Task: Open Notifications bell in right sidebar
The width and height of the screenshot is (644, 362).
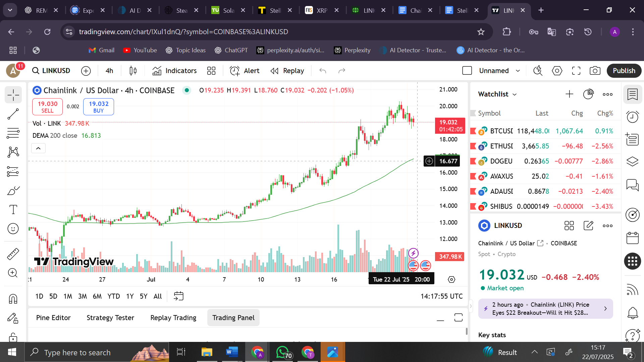Action: click(x=633, y=313)
